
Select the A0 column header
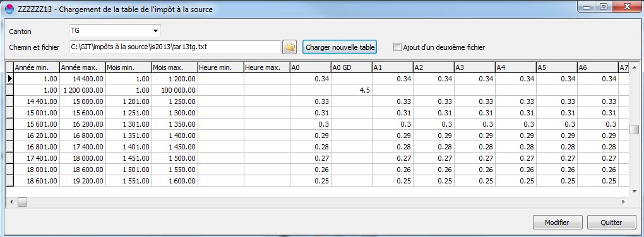tap(310, 67)
